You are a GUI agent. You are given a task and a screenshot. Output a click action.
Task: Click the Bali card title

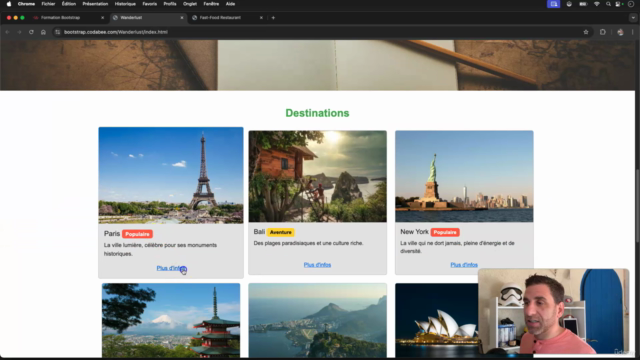[259, 232]
